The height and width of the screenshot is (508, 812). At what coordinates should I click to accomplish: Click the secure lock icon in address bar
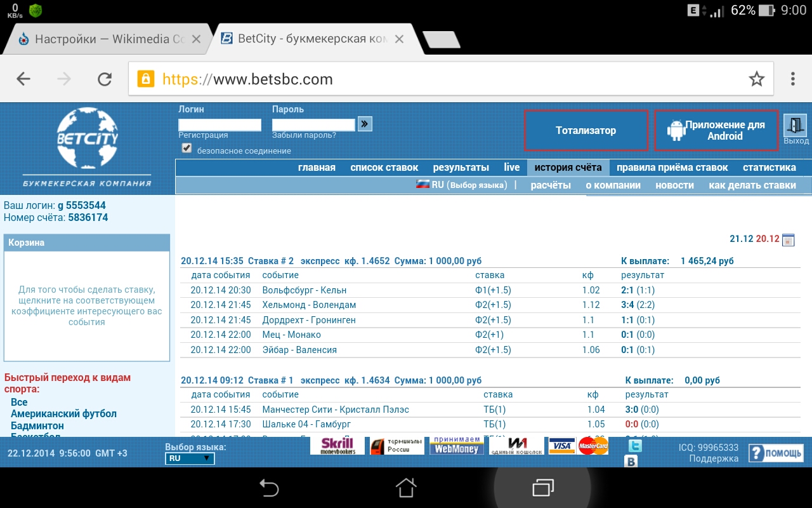(x=146, y=79)
